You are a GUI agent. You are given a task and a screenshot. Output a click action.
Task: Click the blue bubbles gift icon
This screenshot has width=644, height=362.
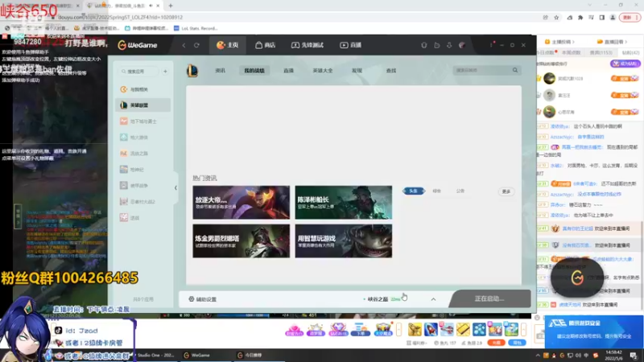(x=479, y=329)
